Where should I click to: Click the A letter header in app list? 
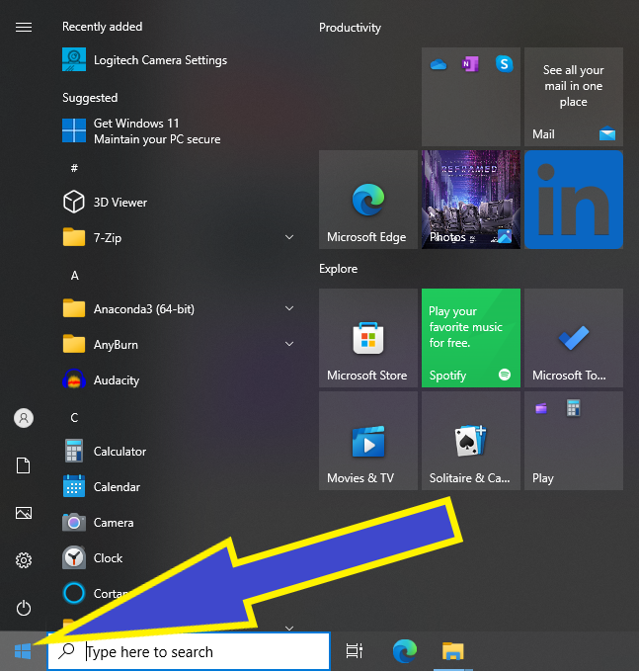tap(74, 275)
